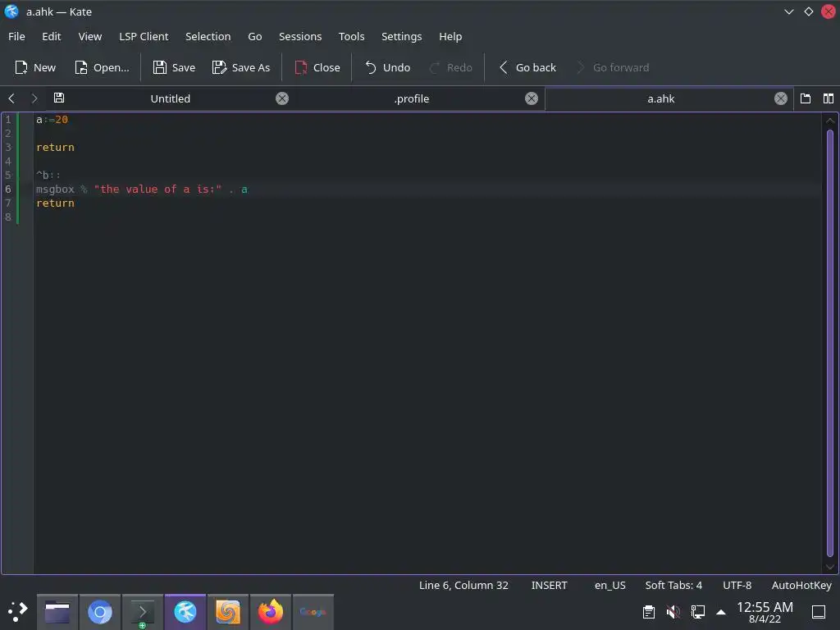
Task: Click Line 6, Column 32 status indicator
Action: point(463,585)
